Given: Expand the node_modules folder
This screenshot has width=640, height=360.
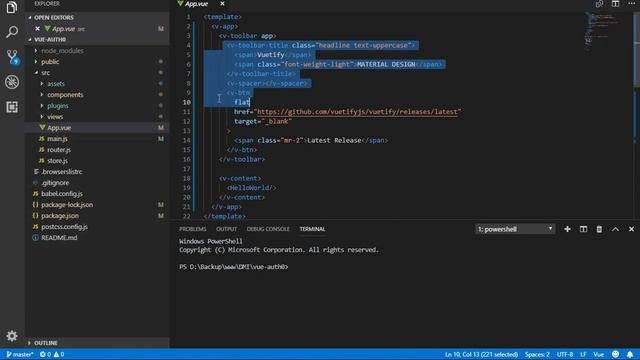Looking at the screenshot, I should point(62,51).
